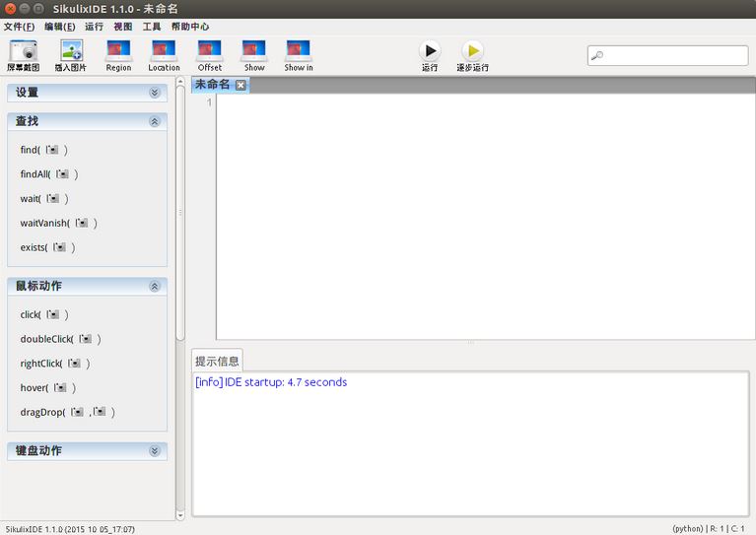Viewport: 756px width, 535px height.
Task: Insert the doubleClick( ) command
Action: pyautogui.click(x=61, y=339)
